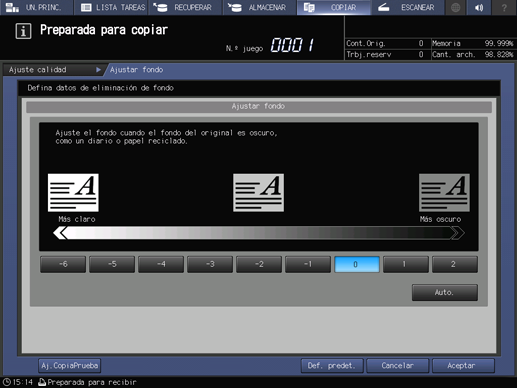This screenshot has width=517, height=388.
Task: Click the speaker sound icon
Action: coord(479,7)
